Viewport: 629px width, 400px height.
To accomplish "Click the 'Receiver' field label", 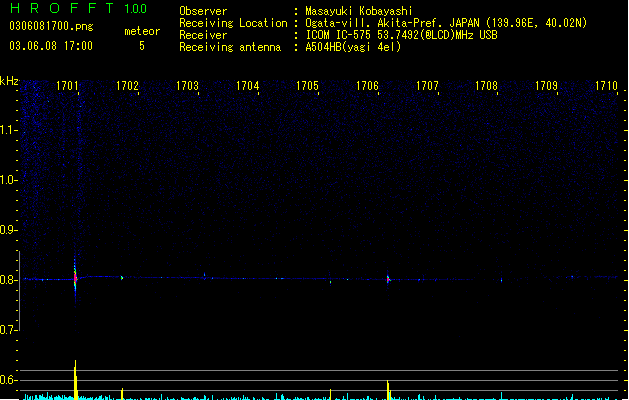I will [x=203, y=35].
